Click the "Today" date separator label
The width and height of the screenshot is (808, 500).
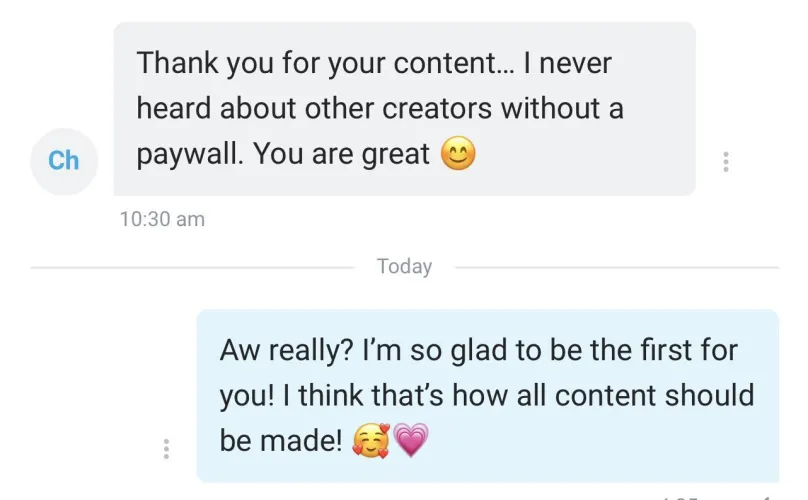pos(404,267)
